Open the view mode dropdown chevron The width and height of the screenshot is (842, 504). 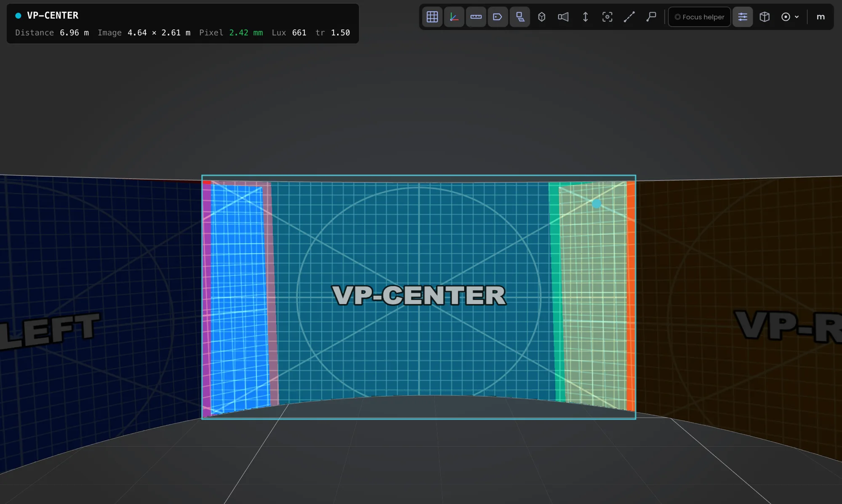point(797,17)
